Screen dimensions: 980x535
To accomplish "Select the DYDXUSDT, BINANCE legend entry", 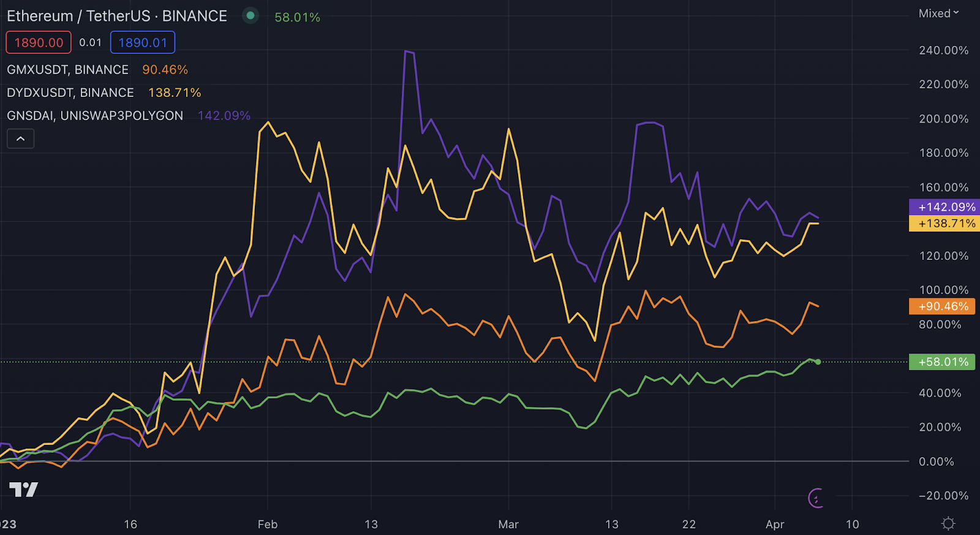I will coord(70,93).
